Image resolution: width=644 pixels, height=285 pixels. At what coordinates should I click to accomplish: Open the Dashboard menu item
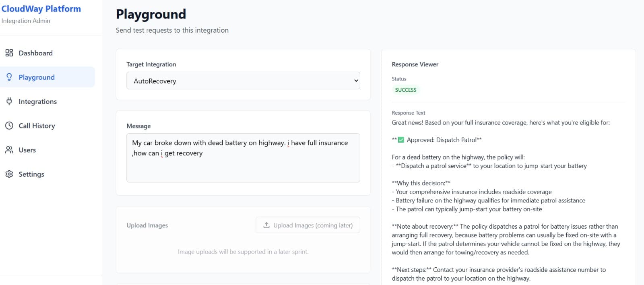pos(47,53)
